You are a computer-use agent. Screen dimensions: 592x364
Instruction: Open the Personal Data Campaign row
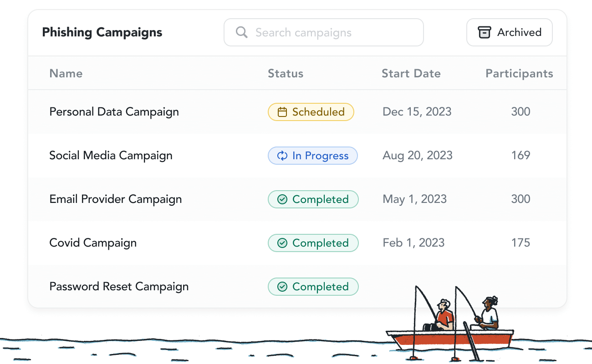[x=297, y=112]
